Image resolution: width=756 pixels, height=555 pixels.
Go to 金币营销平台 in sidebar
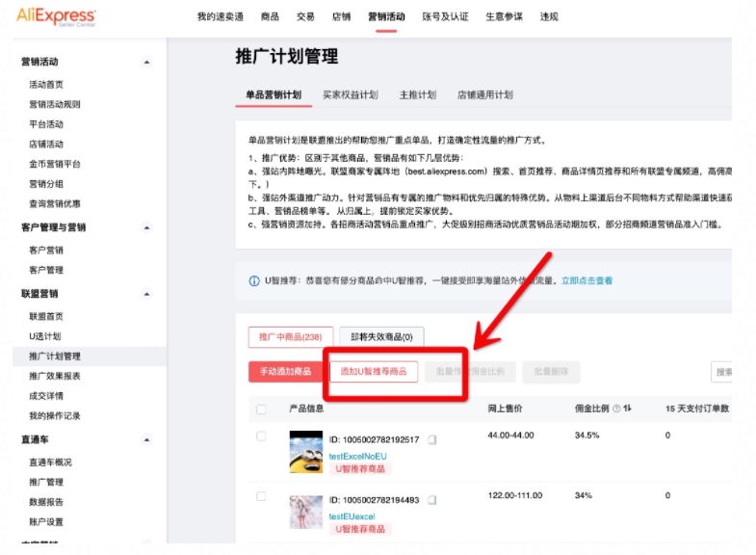55,165
